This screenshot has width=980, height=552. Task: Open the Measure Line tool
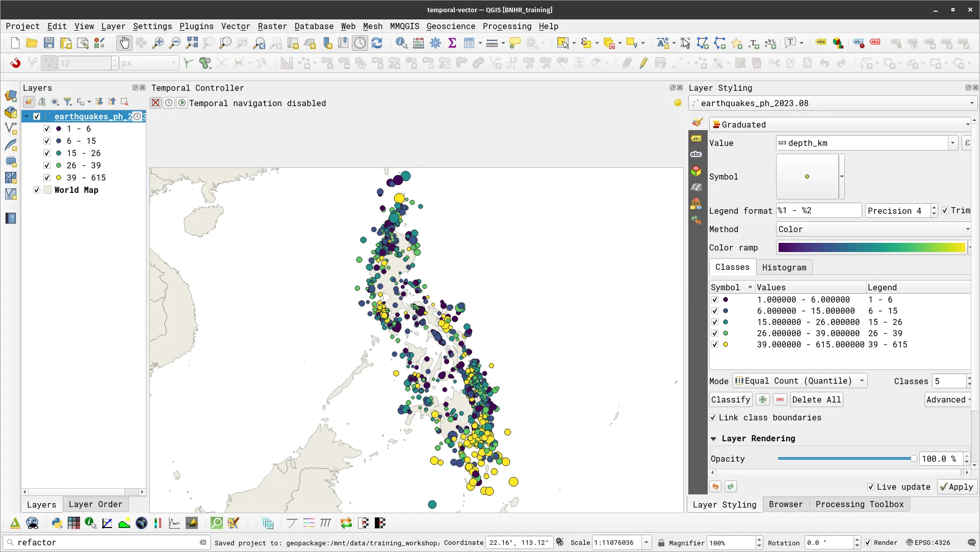click(491, 43)
